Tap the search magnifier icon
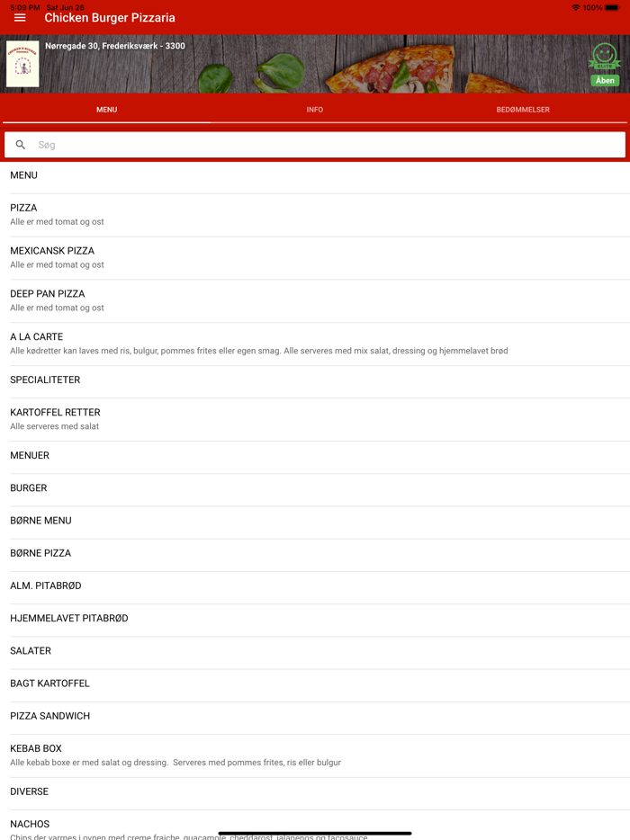The height and width of the screenshot is (840, 630). coord(21,145)
